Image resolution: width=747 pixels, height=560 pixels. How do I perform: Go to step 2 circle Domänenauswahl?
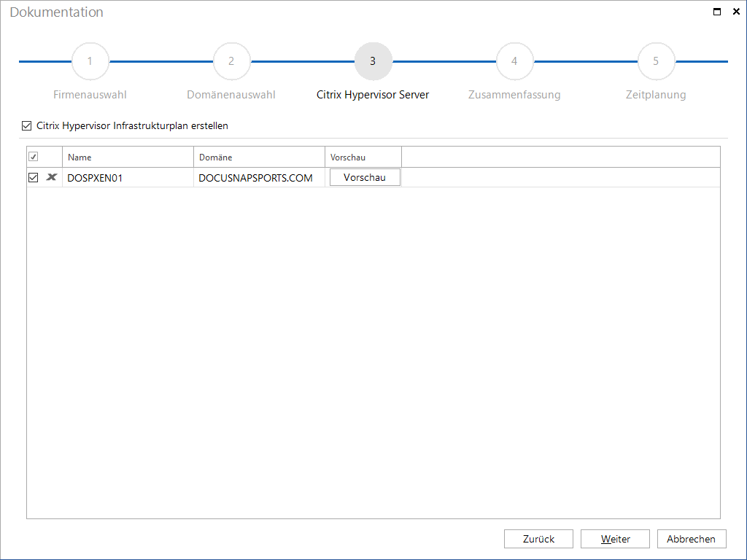click(x=231, y=61)
